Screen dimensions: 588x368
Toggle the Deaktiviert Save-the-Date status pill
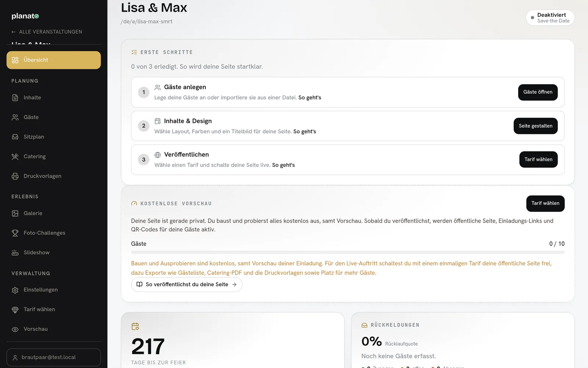tap(550, 18)
